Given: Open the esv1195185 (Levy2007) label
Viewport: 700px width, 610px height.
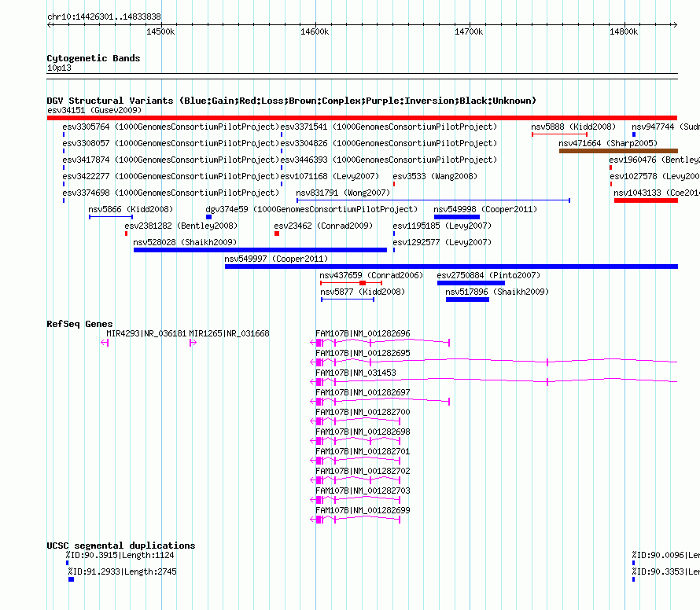Looking at the screenshot, I should [x=442, y=226].
